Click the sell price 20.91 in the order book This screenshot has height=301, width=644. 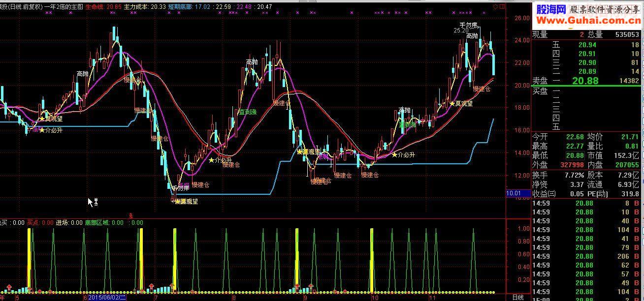587,54
